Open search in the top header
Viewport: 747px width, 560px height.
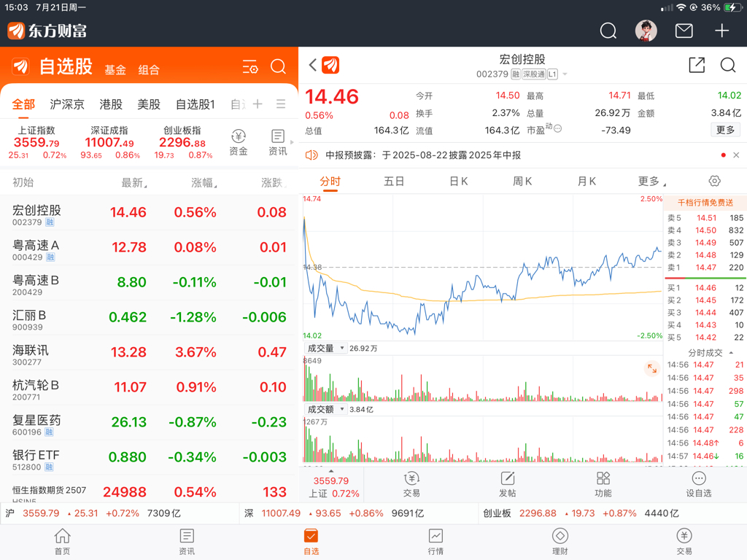(608, 31)
